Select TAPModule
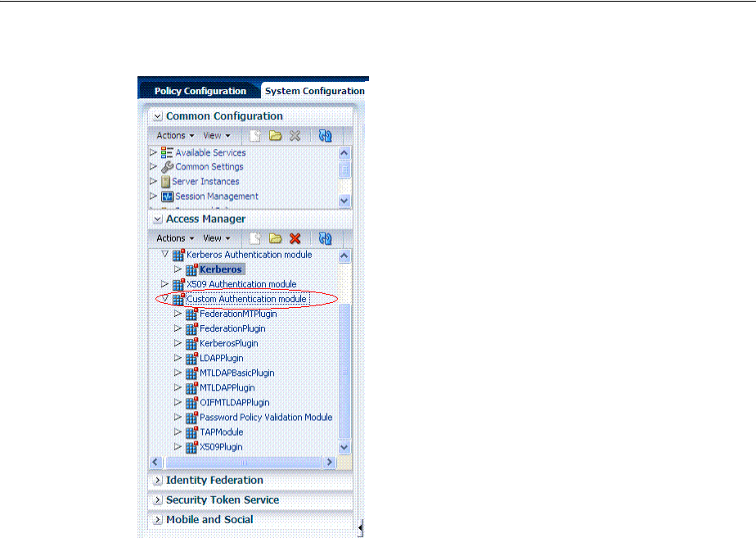The width and height of the screenshot is (756, 538). 221,432
